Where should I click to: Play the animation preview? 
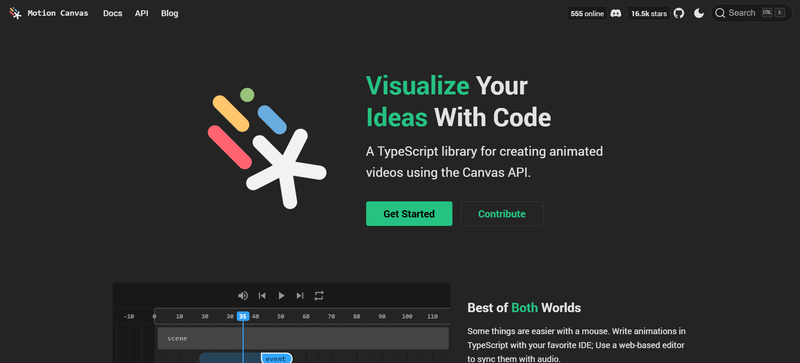point(281,296)
